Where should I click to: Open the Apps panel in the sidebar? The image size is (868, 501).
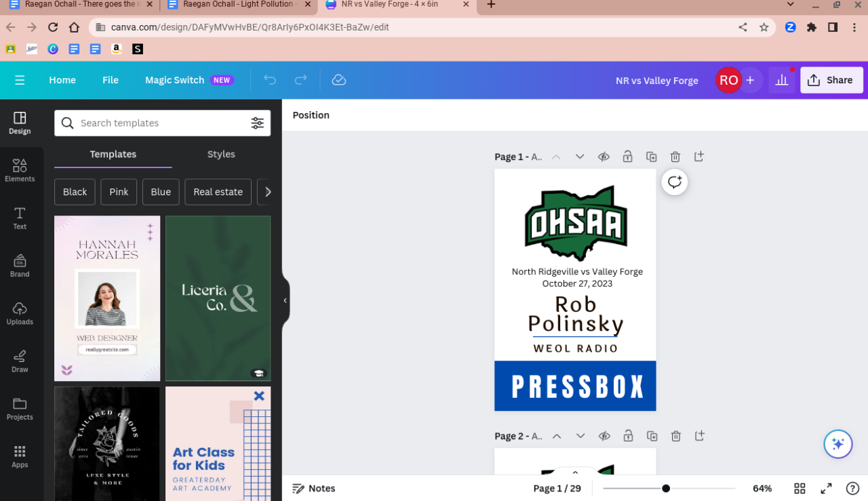pyautogui.click(x=20, y=456)
